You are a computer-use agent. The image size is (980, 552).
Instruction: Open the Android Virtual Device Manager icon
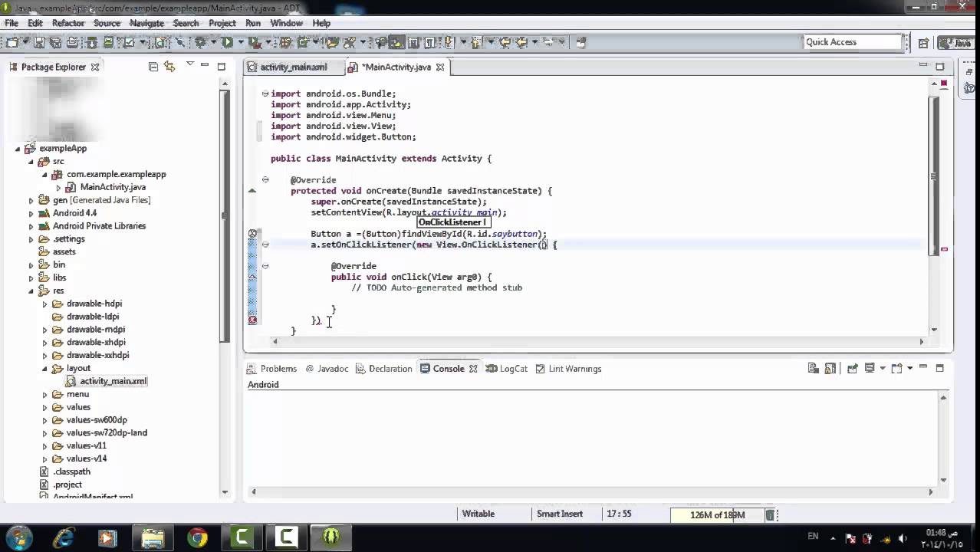point(108,42)
